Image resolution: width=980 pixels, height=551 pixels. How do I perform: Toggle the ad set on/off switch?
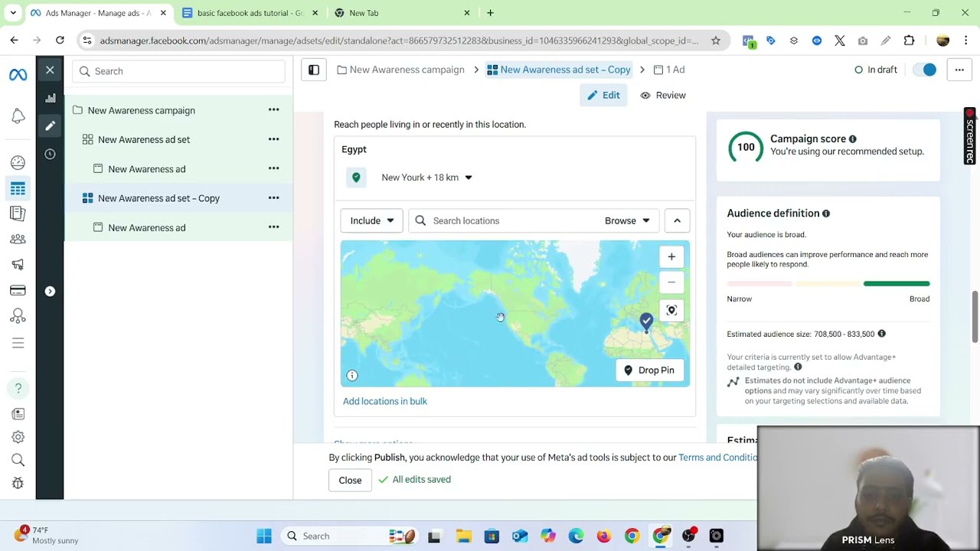925,70
